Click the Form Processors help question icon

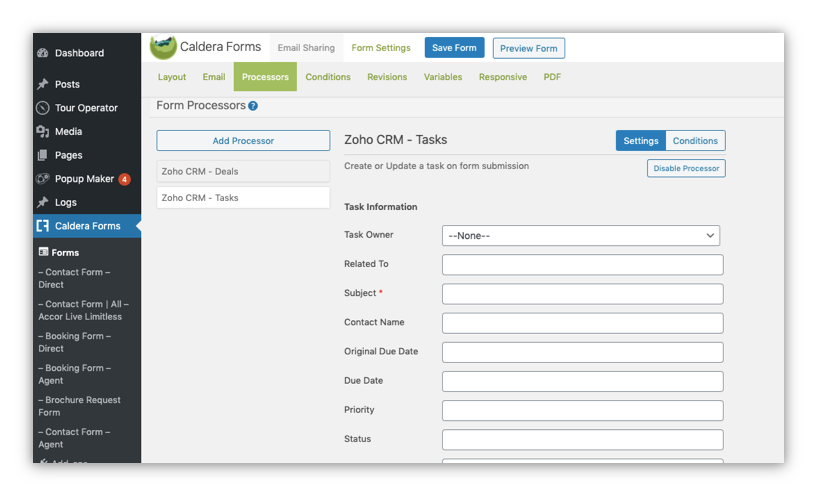(253, 106)
